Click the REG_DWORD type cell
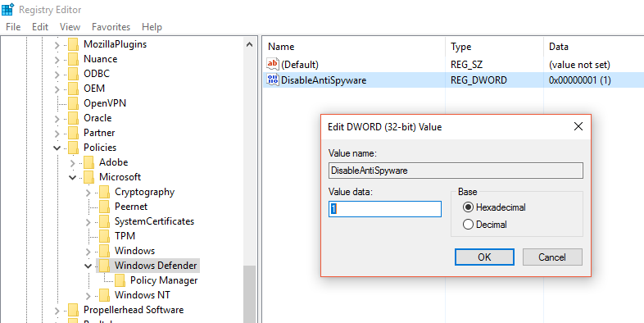This screenshot has width=644, height=323. point(478,80)
